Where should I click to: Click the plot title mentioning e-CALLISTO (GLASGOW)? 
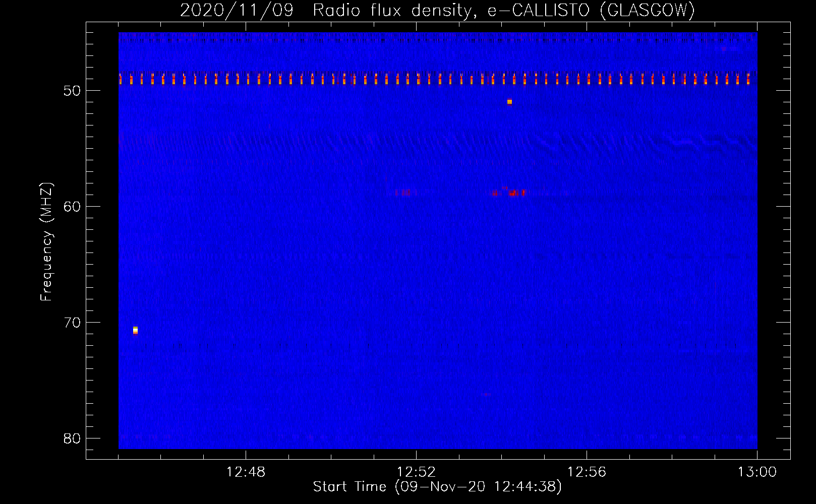point(437,10)
